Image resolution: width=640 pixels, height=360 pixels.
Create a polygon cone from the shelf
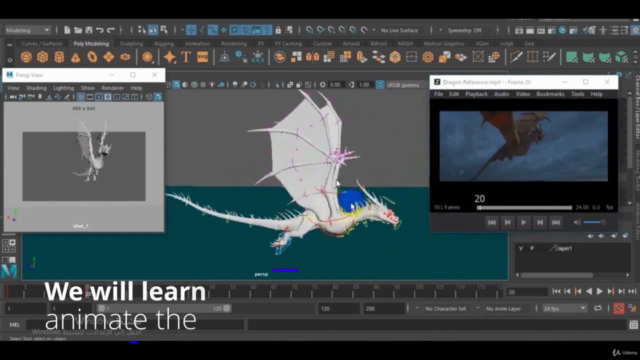click(x=76, y=57)
